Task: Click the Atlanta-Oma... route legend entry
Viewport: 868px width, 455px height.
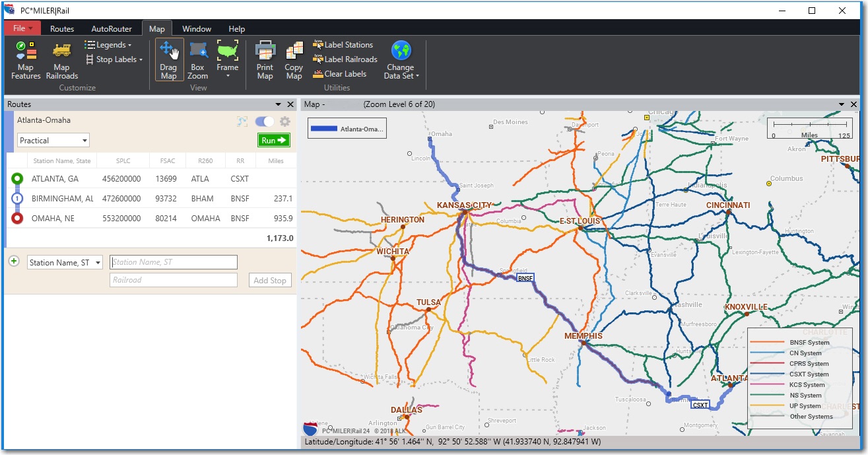Action: pyautogui.click(x=347, y=129)
